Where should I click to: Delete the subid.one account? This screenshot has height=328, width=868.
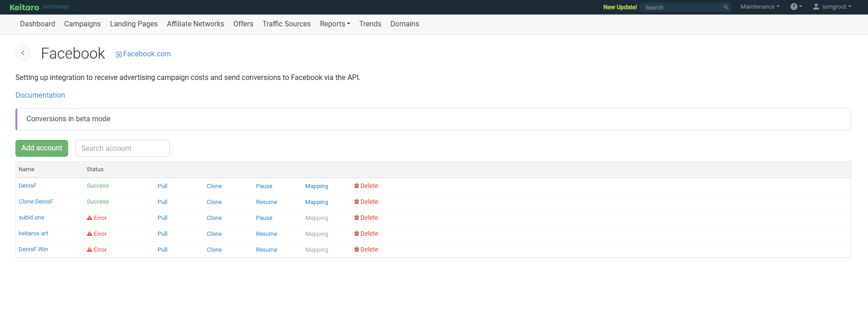(366, 218)
